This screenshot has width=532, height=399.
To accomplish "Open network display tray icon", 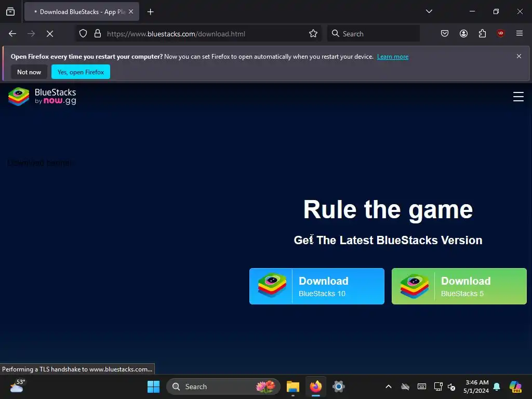I will (x=438, y=387).
